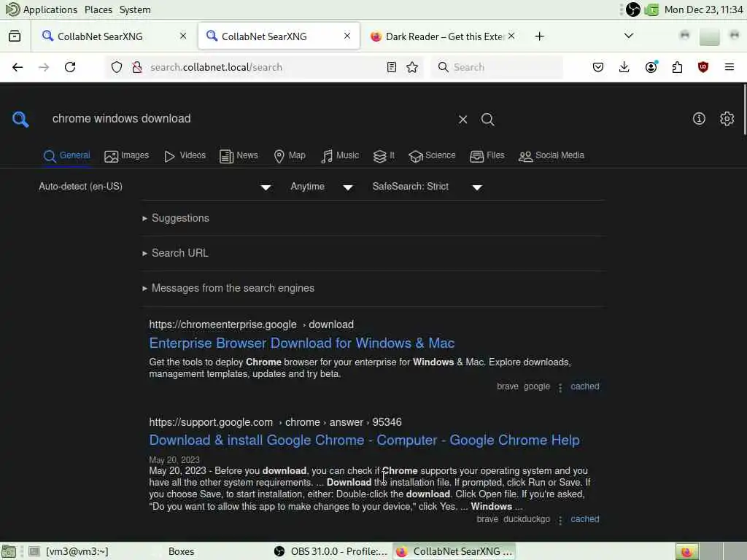Open the Firefox hamburger menu

[729, 67]
